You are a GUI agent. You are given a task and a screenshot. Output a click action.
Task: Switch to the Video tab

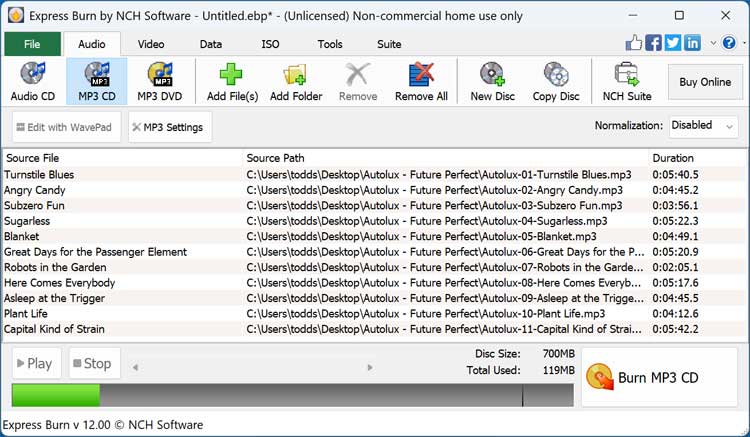[151, 44]
